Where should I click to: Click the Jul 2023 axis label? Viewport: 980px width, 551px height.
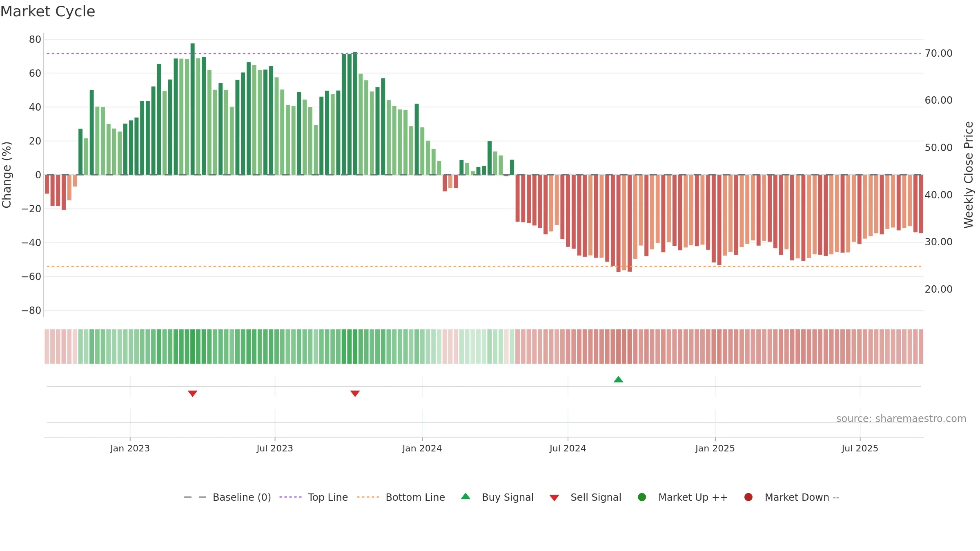coord(275,448)
